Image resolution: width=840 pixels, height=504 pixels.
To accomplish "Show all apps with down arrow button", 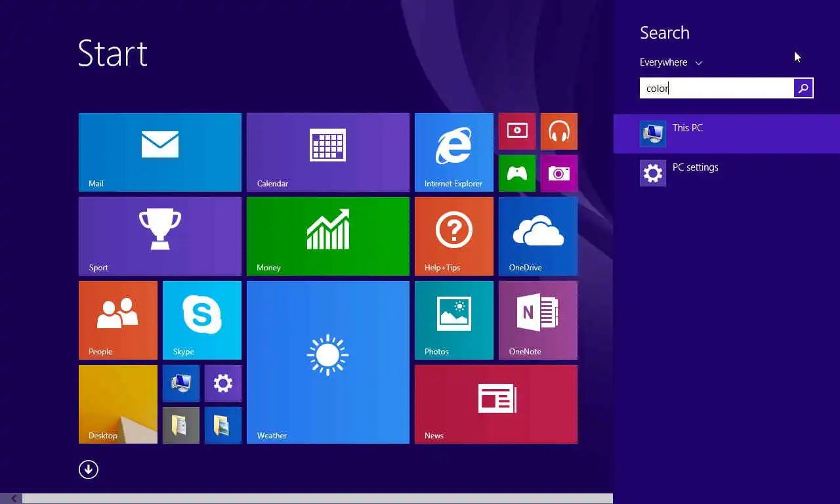I will pos(89,469).
